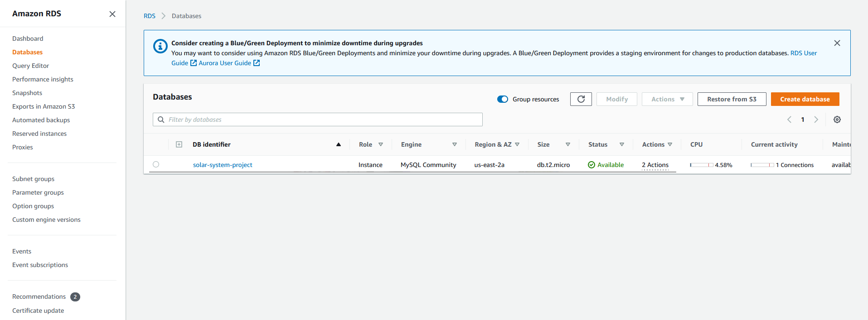Go to previous page arrow

(789, 119)
